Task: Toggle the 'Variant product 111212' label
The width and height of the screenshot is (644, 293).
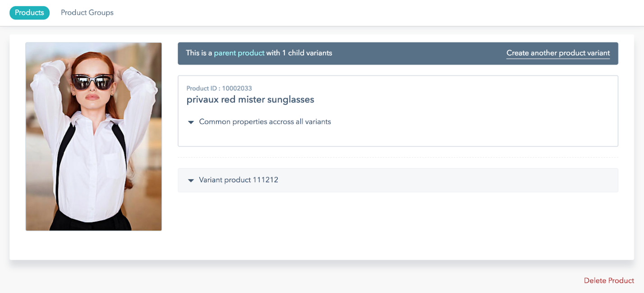Action: [x=239, y=180]
